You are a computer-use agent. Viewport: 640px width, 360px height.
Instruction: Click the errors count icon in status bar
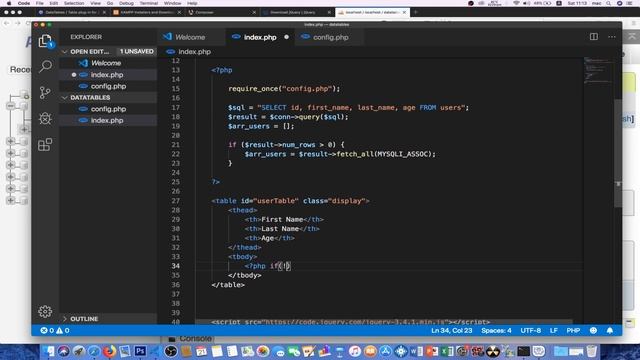[44, 330]
